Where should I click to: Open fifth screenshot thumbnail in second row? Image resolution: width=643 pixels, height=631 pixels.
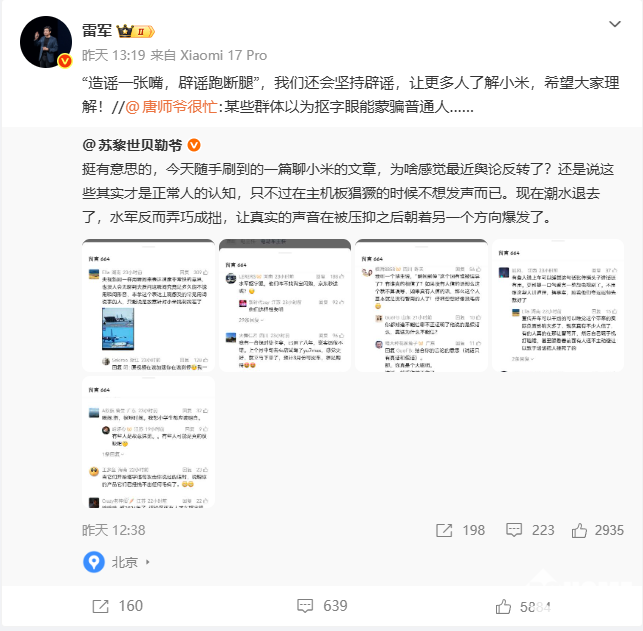click(x=148, y=442)
